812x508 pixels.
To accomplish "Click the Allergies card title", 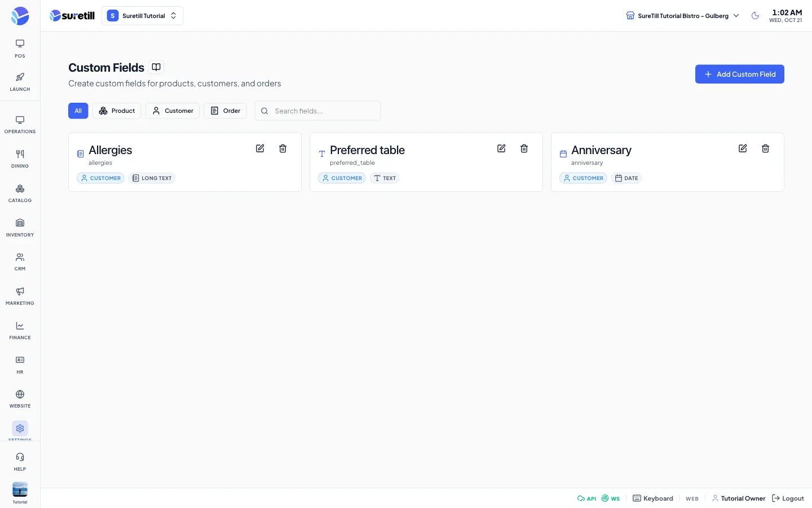I will click(111, 150).
